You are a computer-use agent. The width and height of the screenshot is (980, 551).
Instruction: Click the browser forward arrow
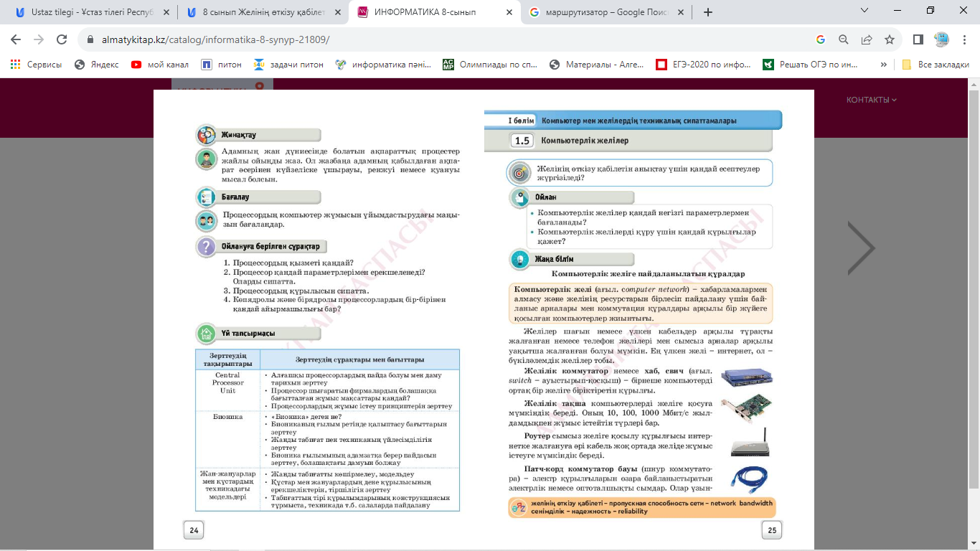point(39,39)
